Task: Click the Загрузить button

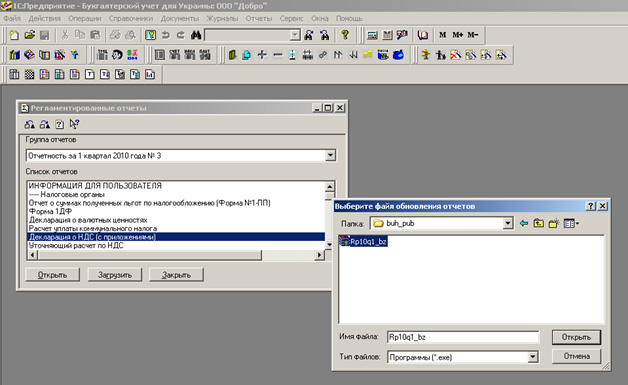Action: point(115,275)
